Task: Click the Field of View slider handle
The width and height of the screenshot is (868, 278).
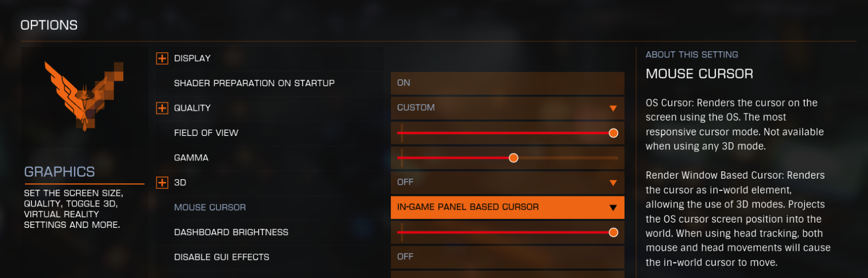Action: point(614,133)
